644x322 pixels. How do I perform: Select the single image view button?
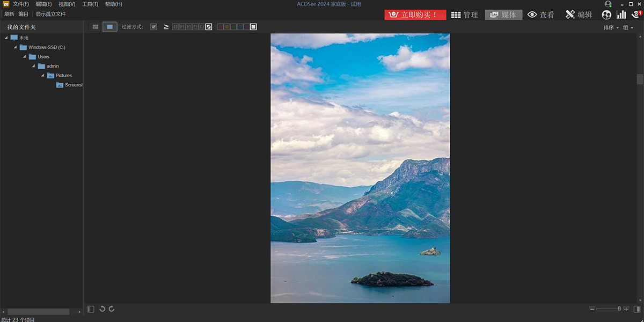[x=110, y=27]
